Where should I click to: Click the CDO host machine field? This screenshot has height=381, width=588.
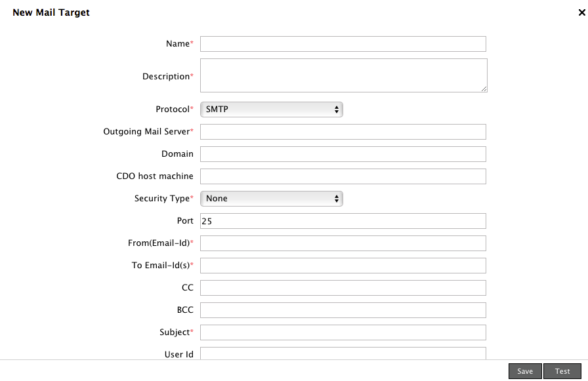(x=343, y=176)
